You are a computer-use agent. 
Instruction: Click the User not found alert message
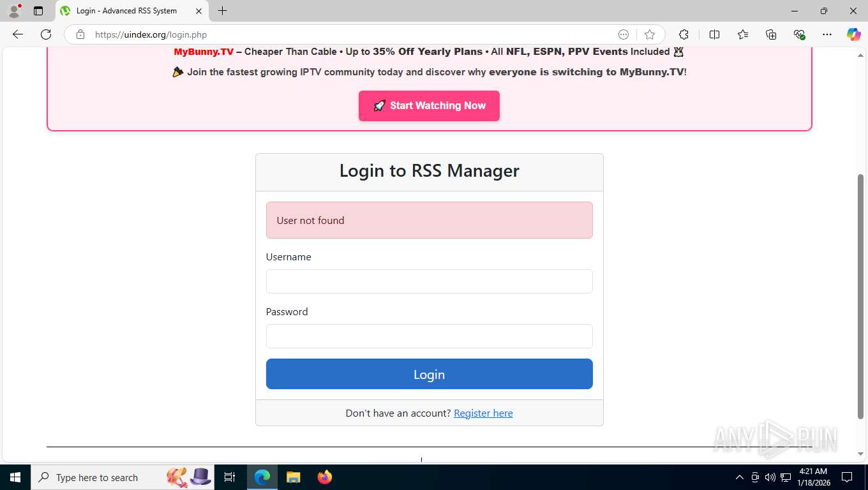429,220
